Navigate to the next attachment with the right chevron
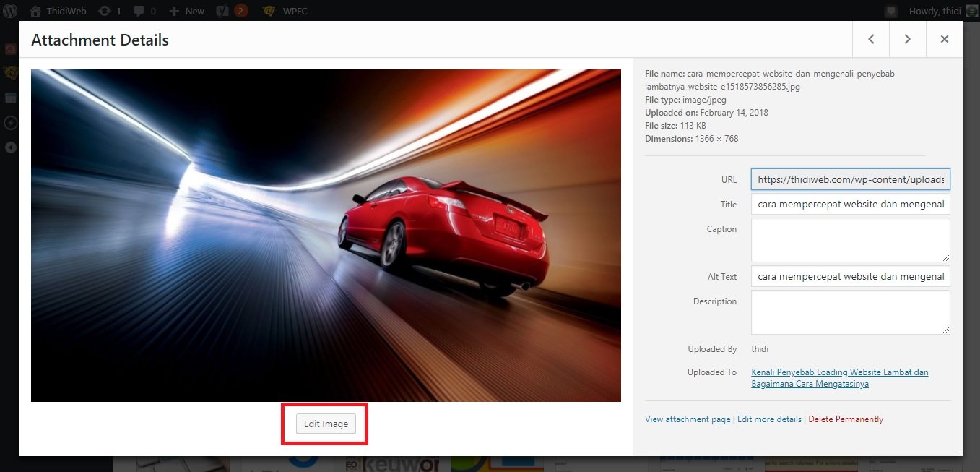This screenshot has width=980, height=472. point(907,38)
